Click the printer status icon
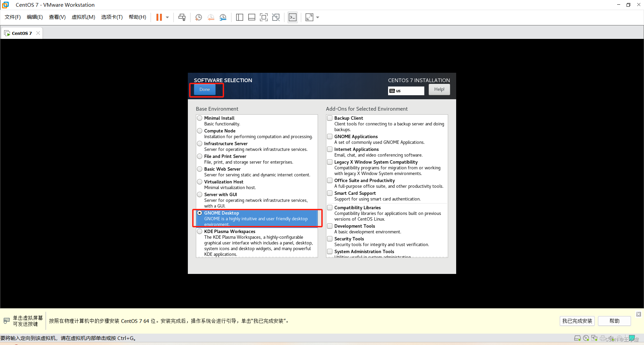This screenshot has width=644, height=345. pos(603,338)
